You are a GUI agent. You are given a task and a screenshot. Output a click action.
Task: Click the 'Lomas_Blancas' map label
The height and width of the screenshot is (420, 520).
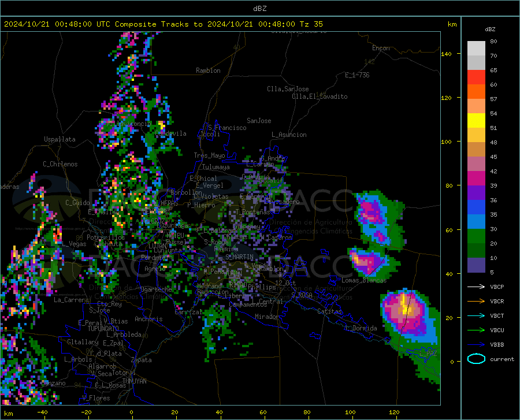point(364,280)
